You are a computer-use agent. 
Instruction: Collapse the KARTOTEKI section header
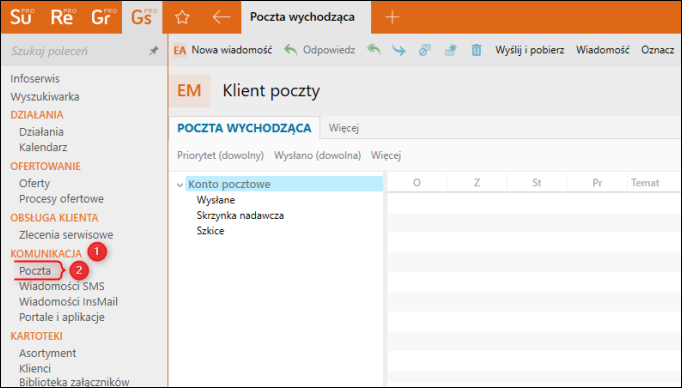(36, 336)
